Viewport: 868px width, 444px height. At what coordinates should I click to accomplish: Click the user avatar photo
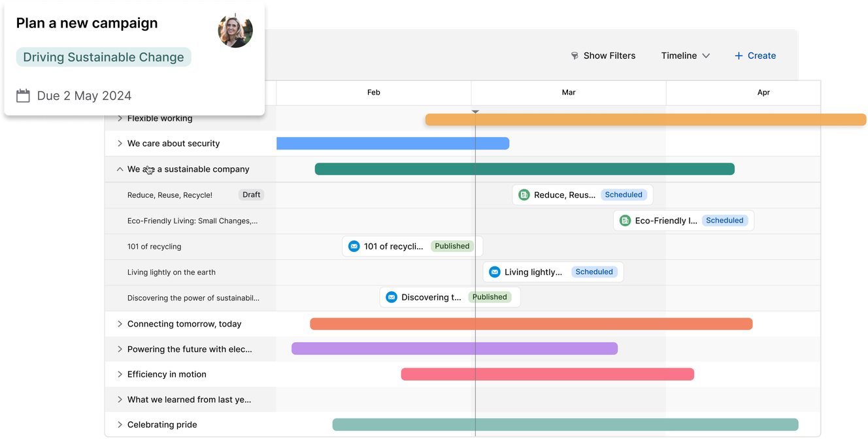point(235,30)
